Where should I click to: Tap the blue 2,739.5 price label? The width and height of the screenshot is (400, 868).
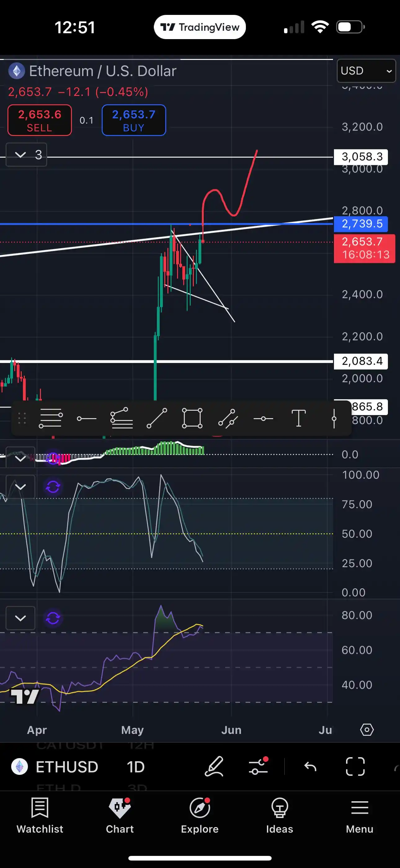tap(361, 224)
